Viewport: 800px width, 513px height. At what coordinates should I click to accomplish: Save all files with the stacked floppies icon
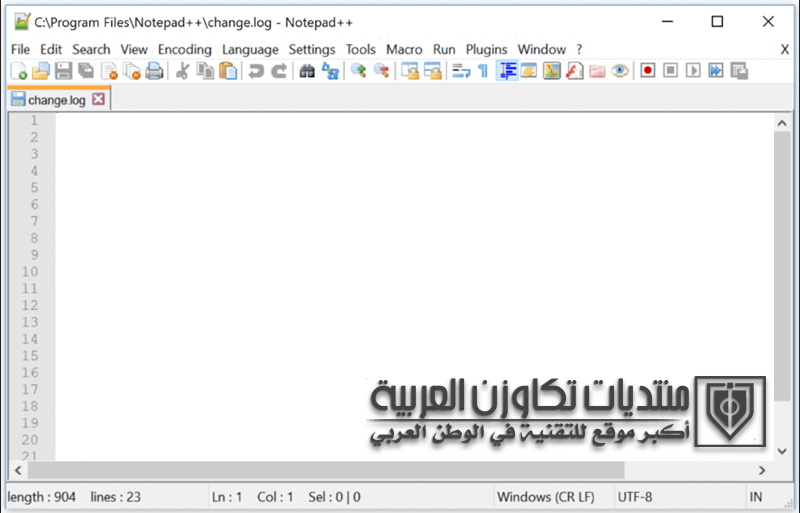86,71
